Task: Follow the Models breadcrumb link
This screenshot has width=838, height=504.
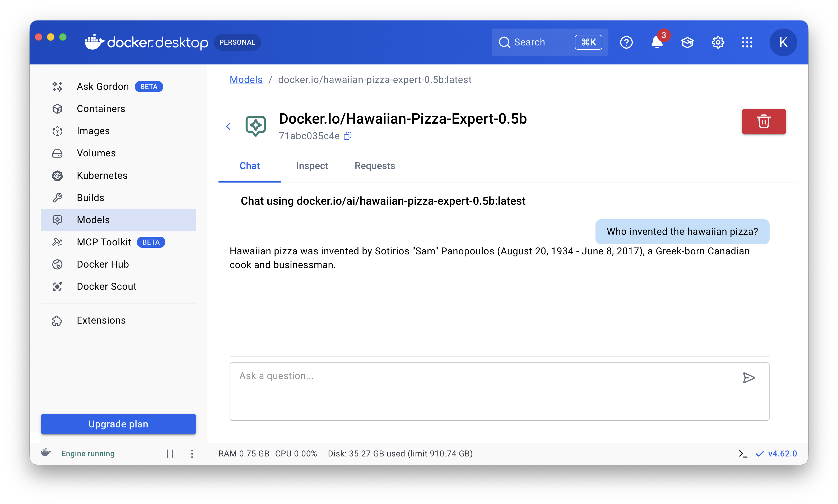Action: [246, 80]
